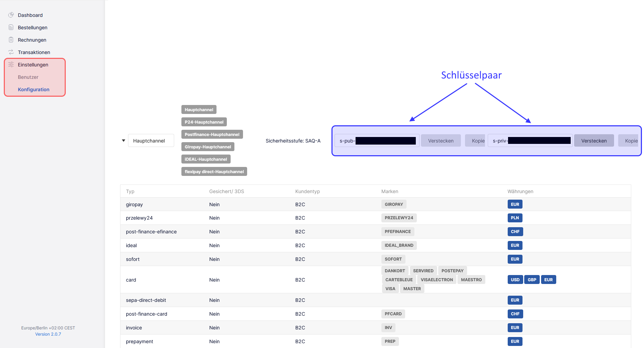Select the GIROPAY brand badge
The image size is (644, 348).
393,204
